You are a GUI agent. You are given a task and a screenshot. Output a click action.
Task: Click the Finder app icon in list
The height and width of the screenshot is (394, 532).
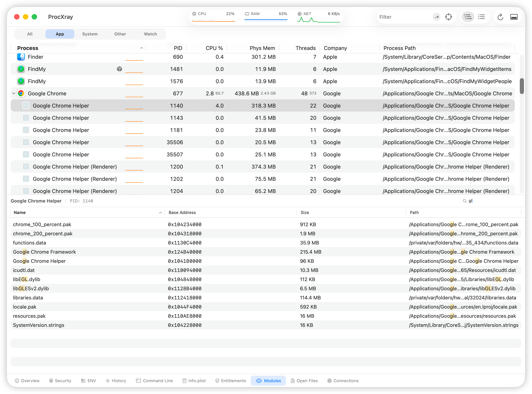click(x=21, y=57)
